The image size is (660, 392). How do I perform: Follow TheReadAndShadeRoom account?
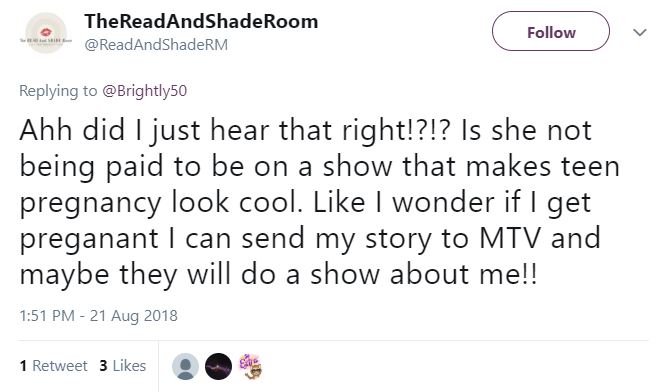pyautogui.click(x=551, y=32)
